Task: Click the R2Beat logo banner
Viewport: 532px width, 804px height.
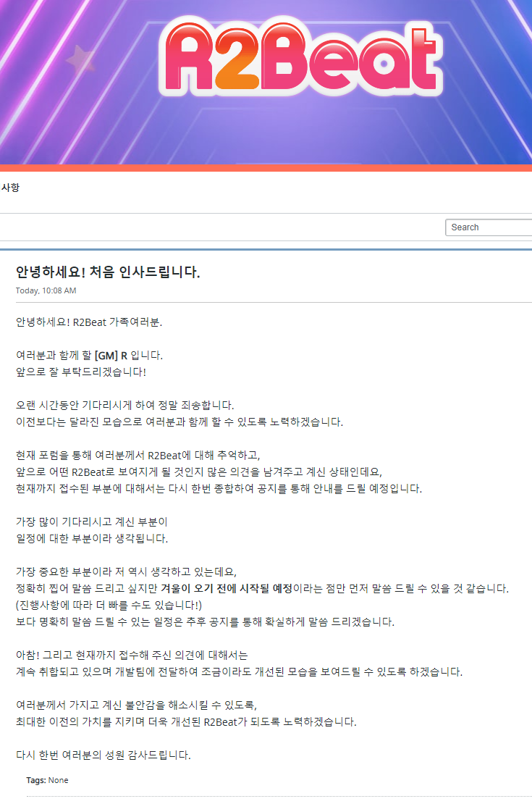Action: tap(301, 57)
